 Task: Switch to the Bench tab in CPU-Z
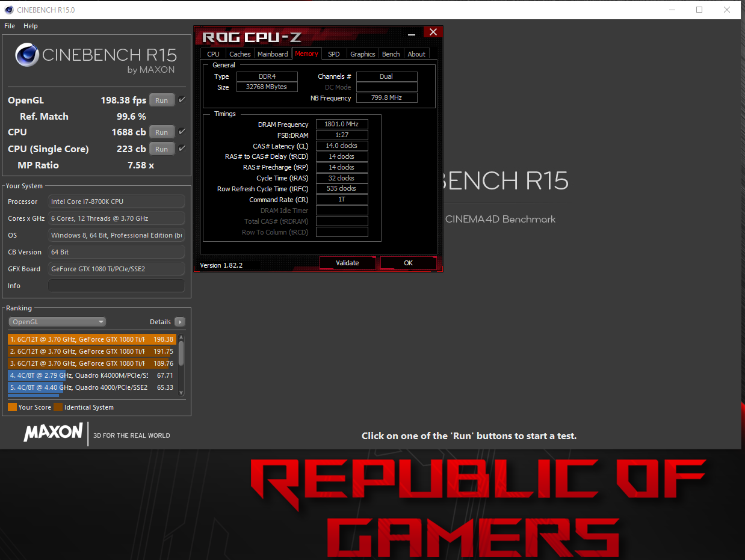[x=391, y=54]
